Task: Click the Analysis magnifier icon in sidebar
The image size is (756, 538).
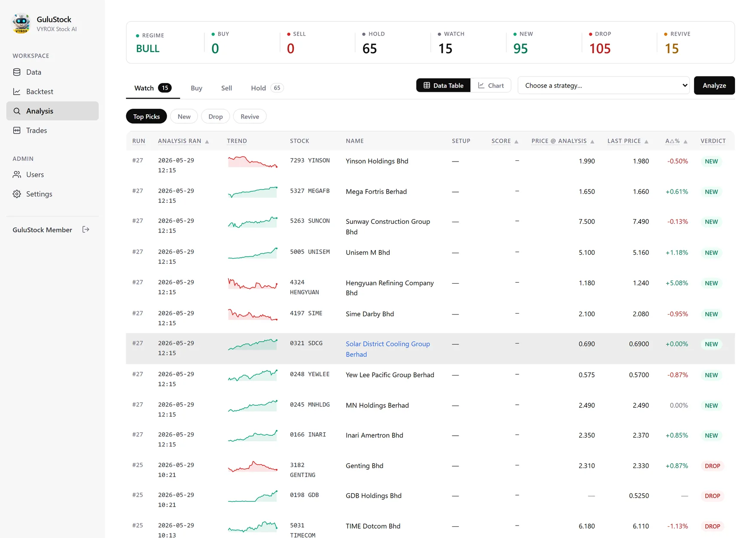Action: (x=17, y=111)
